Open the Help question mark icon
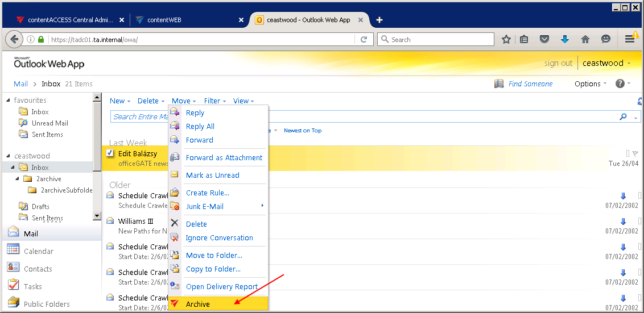Screen dimensions: 644x313 click(x=620, y=84)
